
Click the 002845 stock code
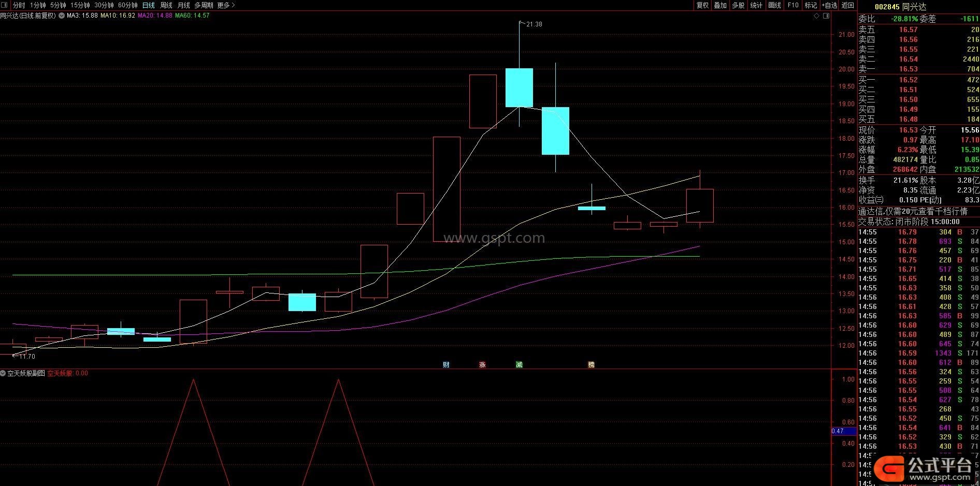[x=887, y=7]
